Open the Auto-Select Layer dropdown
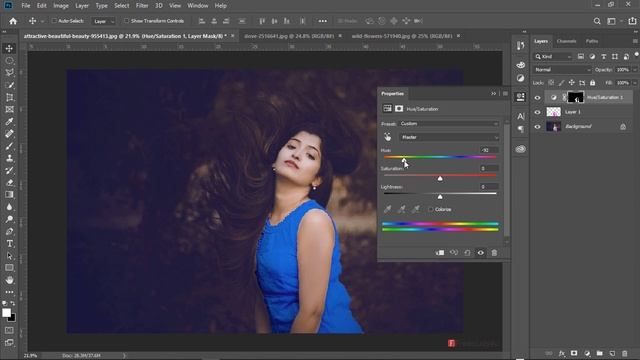The height and width of the screenshot is (360, 640). (104, 21)
